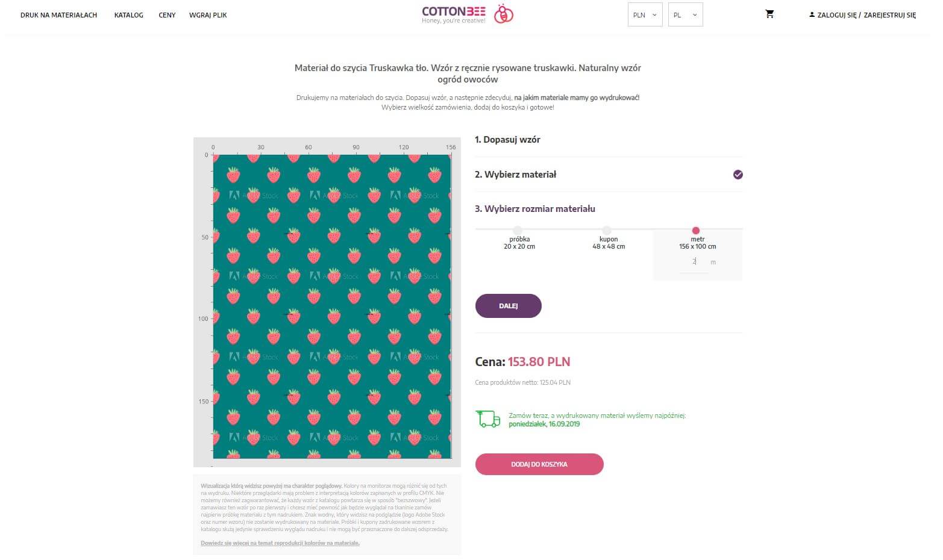
Task: Click Dowiedz się więcej o reprodukcji kolorów link
Action: [x=280, y=543]
